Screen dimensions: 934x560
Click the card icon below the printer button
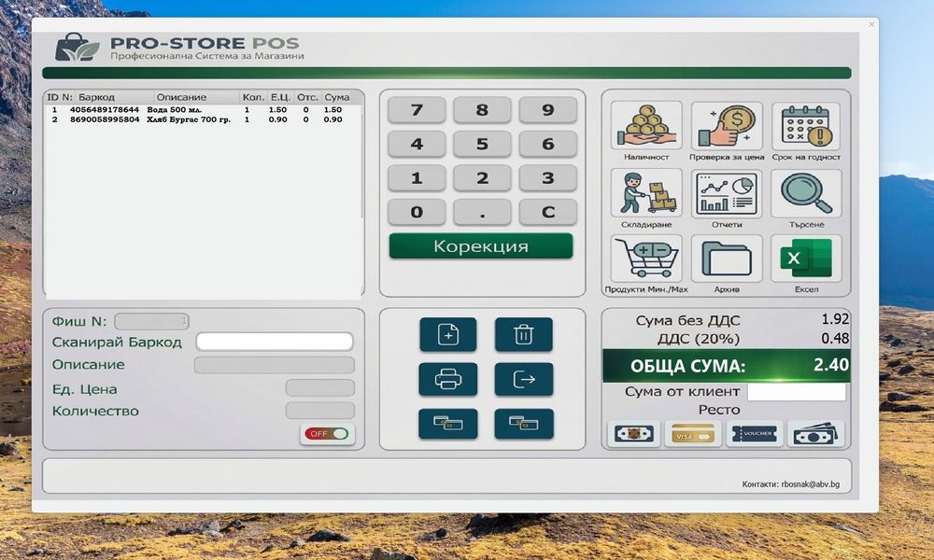[448, 424]
